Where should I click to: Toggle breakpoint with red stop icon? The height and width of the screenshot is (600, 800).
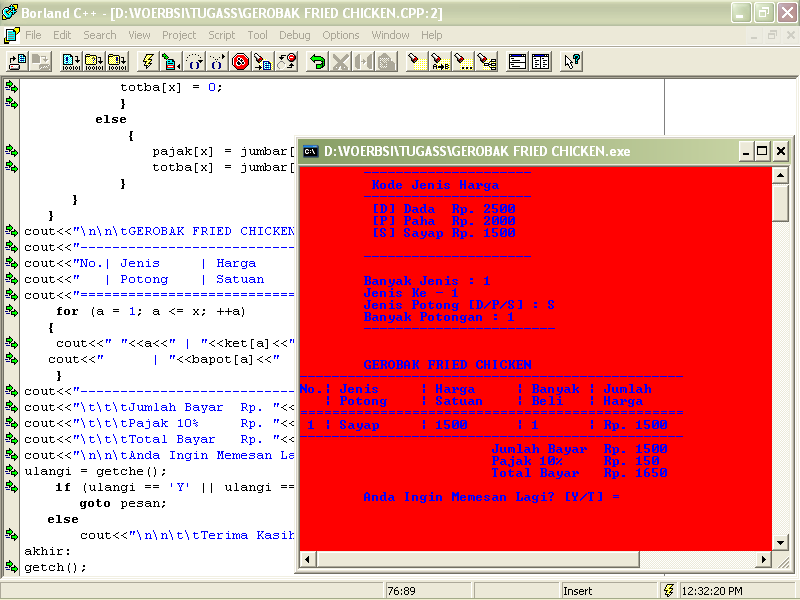pos(240,62)
